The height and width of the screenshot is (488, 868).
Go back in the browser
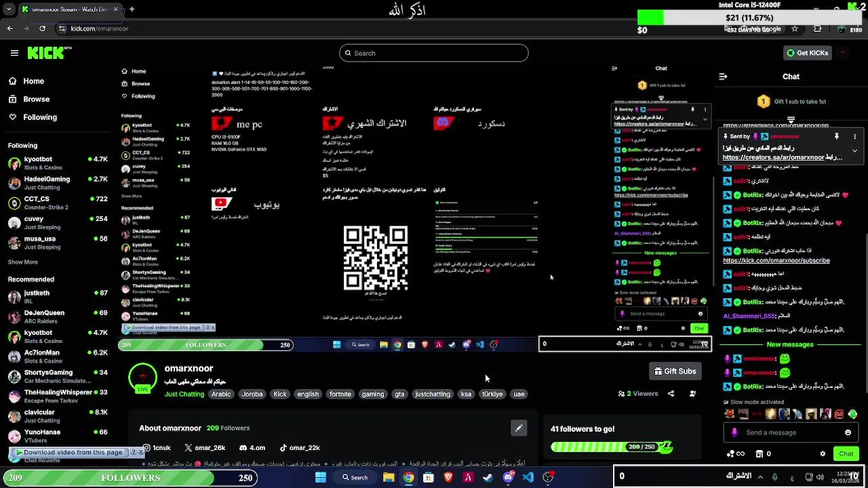[x=9, y=28]
